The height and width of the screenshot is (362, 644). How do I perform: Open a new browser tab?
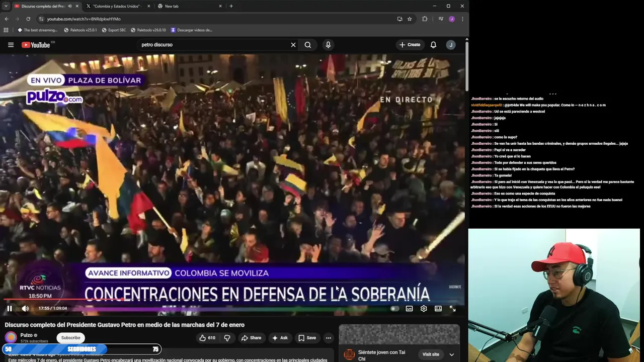tap(231, 6)
